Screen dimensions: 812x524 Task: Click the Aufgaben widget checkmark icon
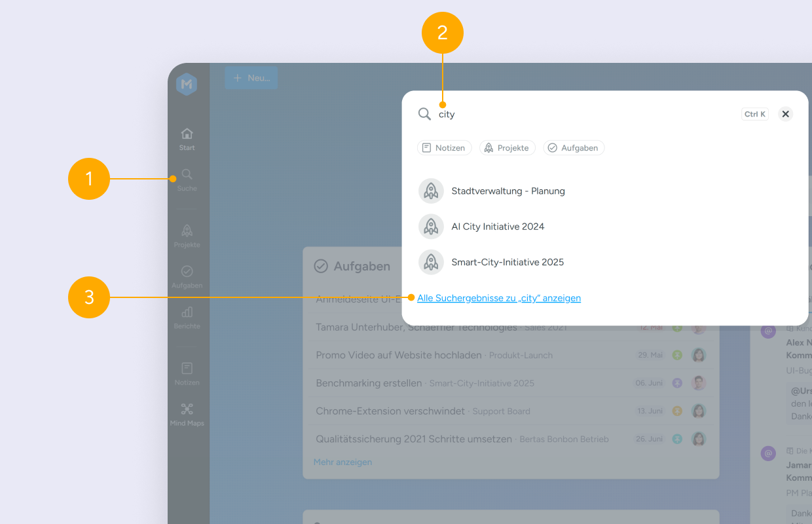point(321,266)
